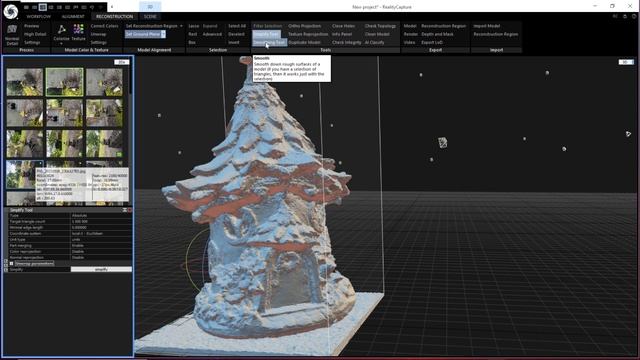Expand the Colorize dropdown arrow
This screenshot has height=360, width=640.
point(61,44)
